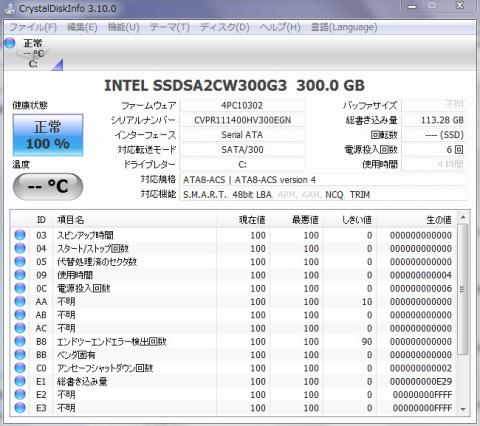Open the テーマ(T) menu
This screenshot has width=480, height=426.
tap(169, 27)
